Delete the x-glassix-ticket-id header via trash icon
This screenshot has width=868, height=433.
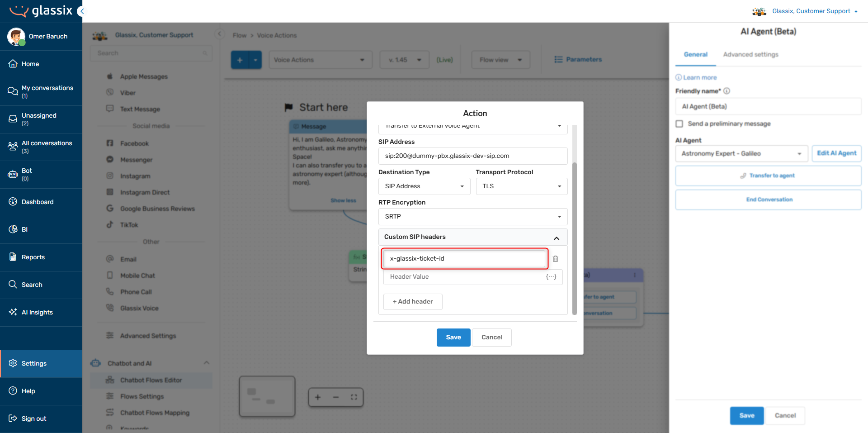pos(555,259)
